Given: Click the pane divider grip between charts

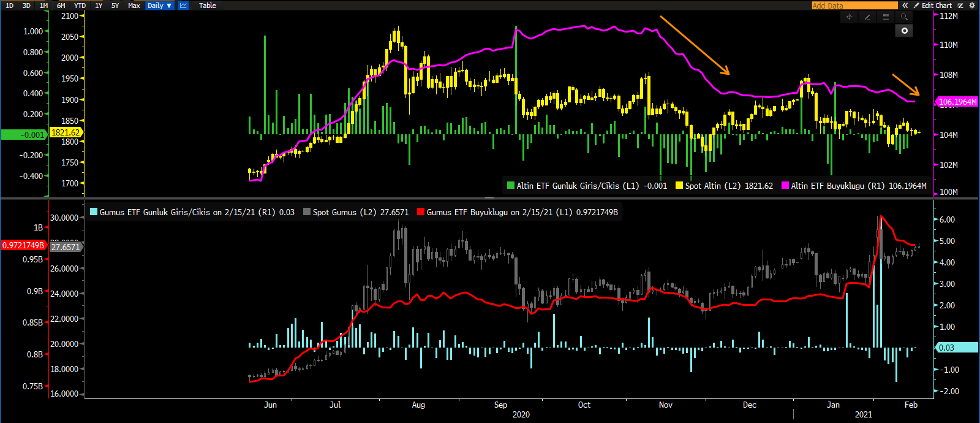Looking at the screenshot, I should pyautogui.click(x=489, y=198).
